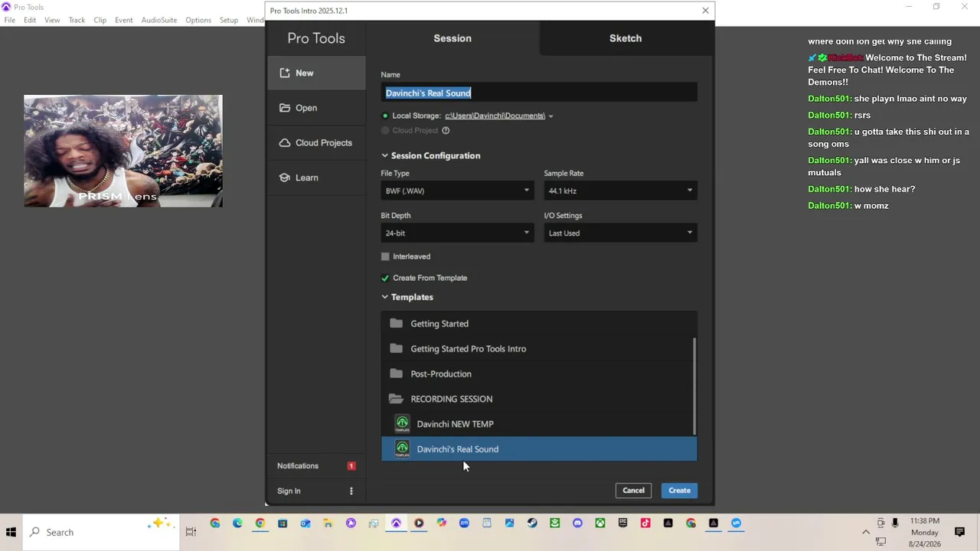Click the session Name input field
The width and height of the screenshot is (980, 551).
point(539,93)
